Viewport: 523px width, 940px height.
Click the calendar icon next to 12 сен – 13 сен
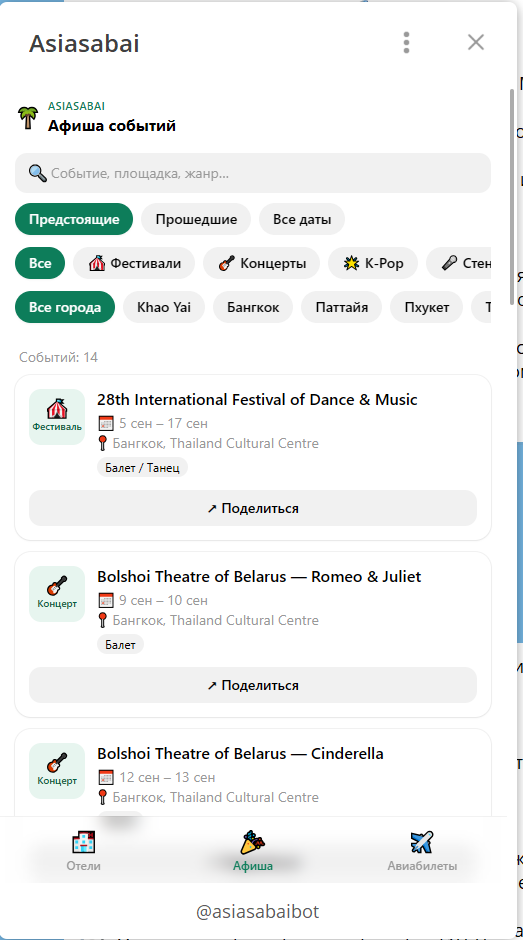106,778
